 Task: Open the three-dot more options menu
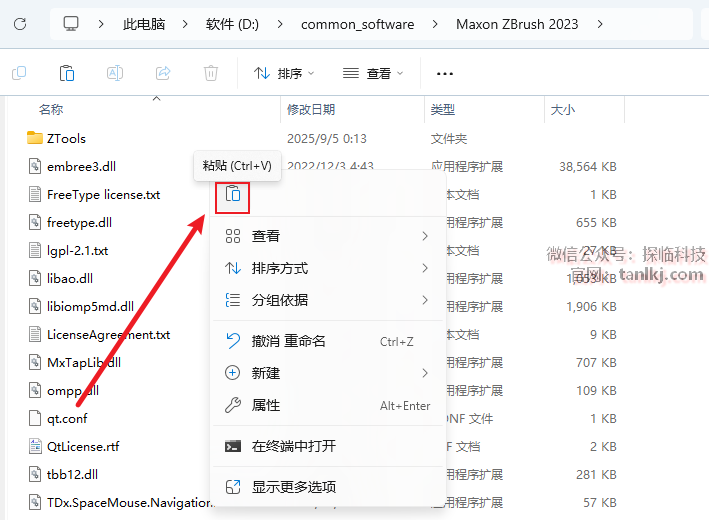(x=445, y=74)
